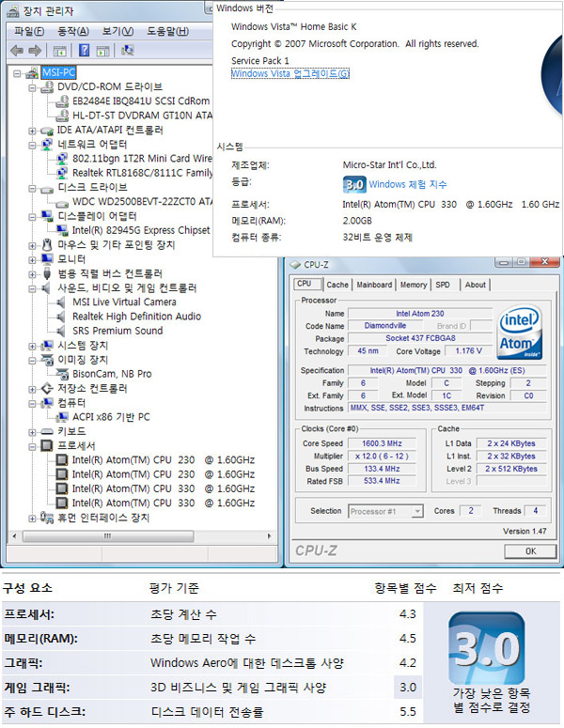Screen dimensions: 564x728
Task: Select the Realtek High Definition Audio device
Action: pyautogui.click(x=136, y=317)
